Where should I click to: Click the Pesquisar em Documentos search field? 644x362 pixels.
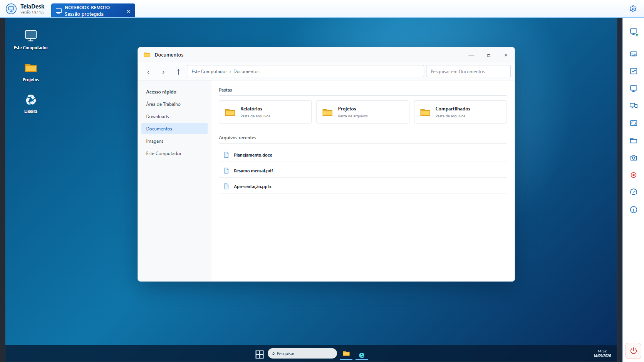coord(468,72)
